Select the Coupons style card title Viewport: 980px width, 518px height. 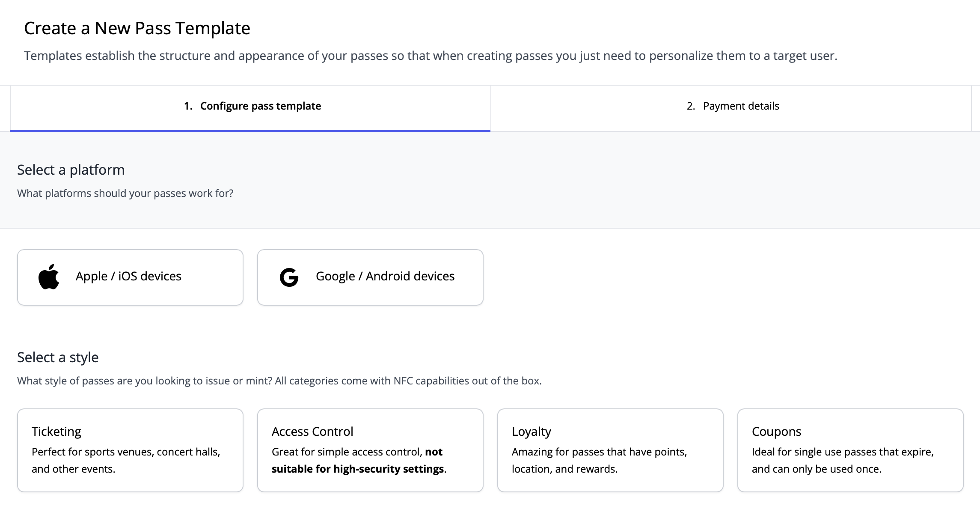pos(776,432)
